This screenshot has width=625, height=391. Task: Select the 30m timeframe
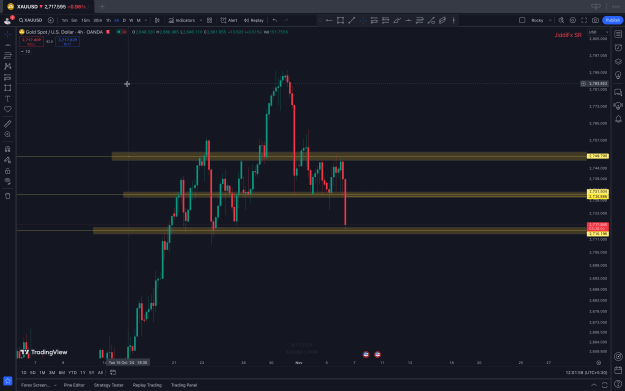[97, 20]
